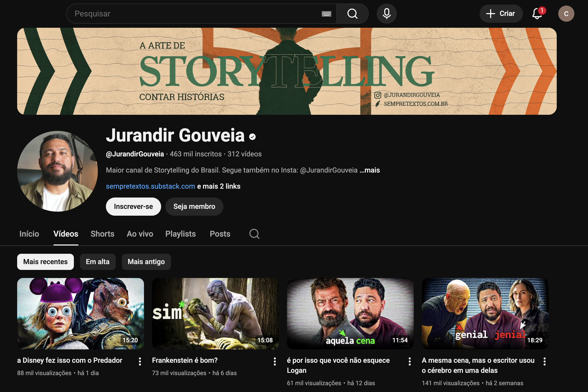Expand channel description with ...mais
The image size is (588, 392).
point(370,170)
